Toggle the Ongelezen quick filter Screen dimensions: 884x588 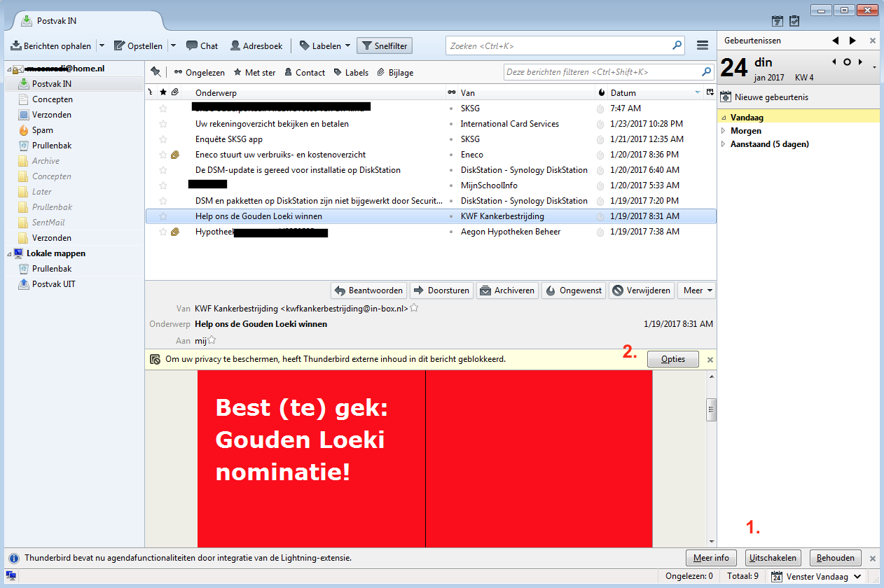[199, 72]
